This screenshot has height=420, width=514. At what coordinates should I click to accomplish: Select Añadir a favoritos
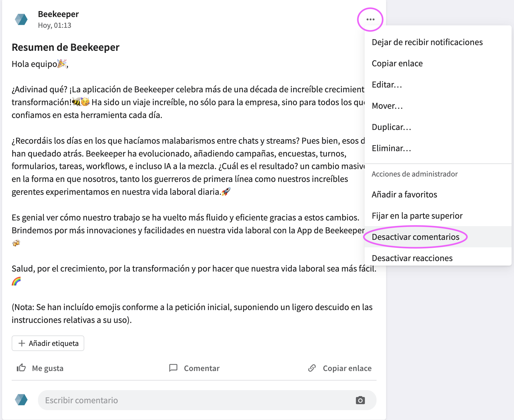click(438, 194)
